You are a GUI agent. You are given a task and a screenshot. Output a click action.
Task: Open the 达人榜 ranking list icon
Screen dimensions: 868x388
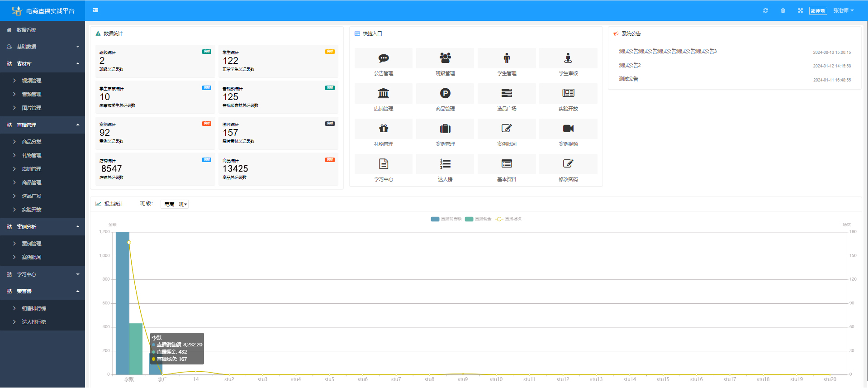pyautogui.click(x=445, y=164)
